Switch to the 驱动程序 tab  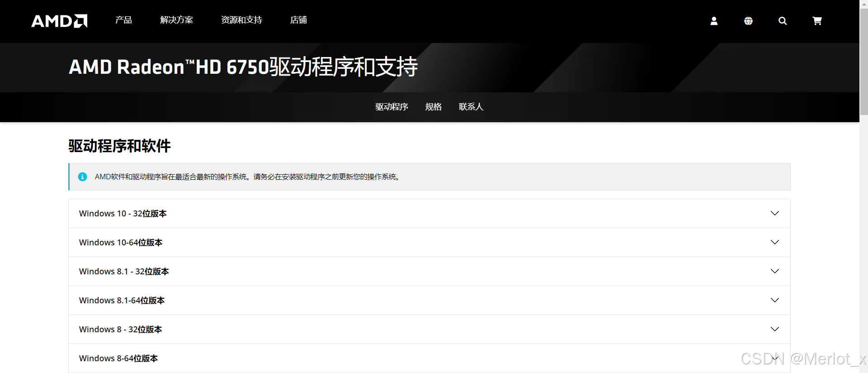392,107
